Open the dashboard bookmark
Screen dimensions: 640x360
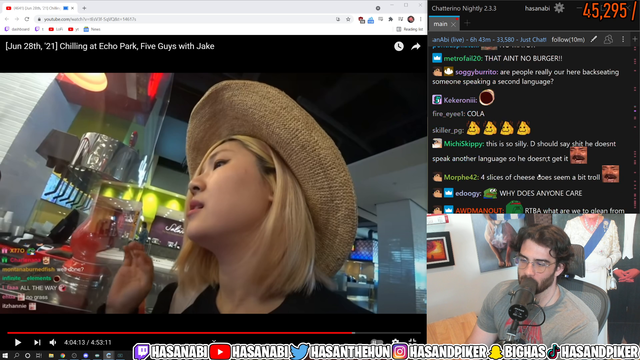(x=17, y=29)
